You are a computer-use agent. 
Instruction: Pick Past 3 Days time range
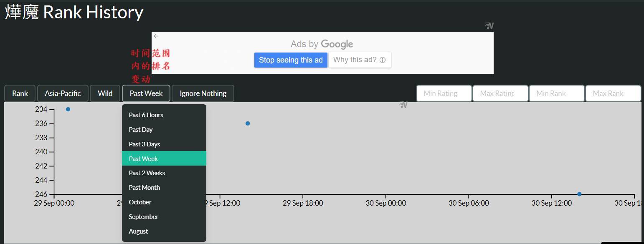pyautogui.click(x=145, y=144)
